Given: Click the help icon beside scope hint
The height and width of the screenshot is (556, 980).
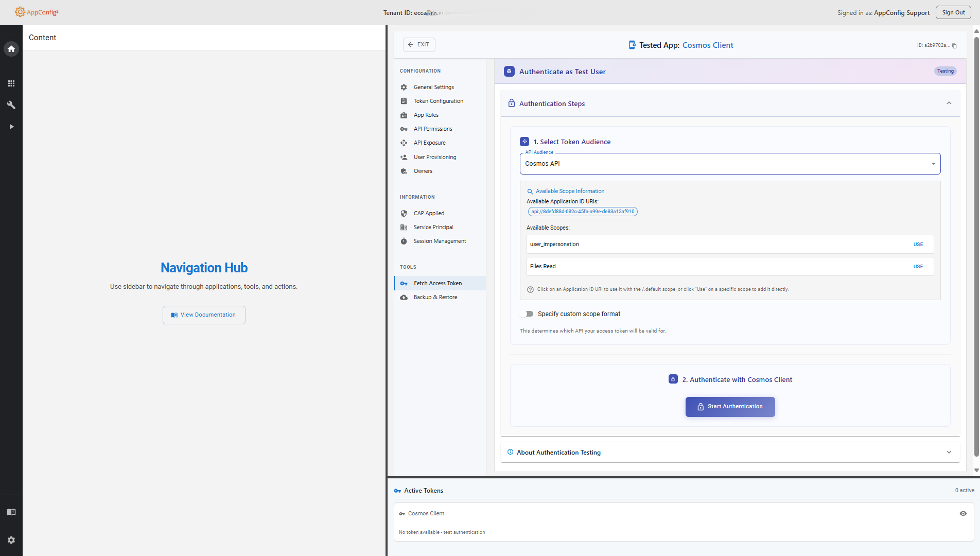Looking at the screenshot, I should pos(530,290).
